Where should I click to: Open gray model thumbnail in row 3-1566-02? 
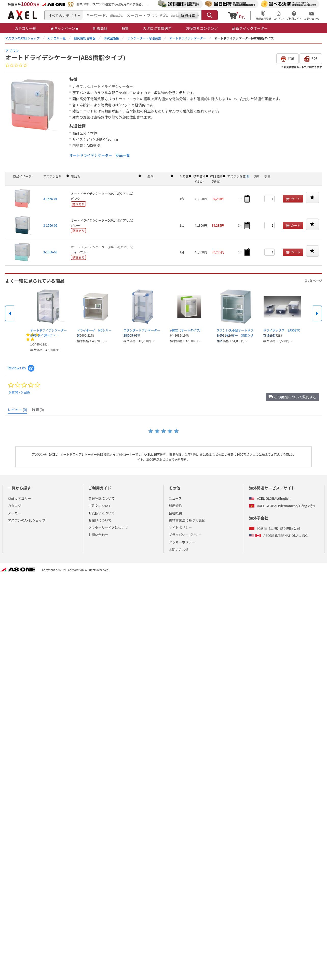[x=22, y=225]
